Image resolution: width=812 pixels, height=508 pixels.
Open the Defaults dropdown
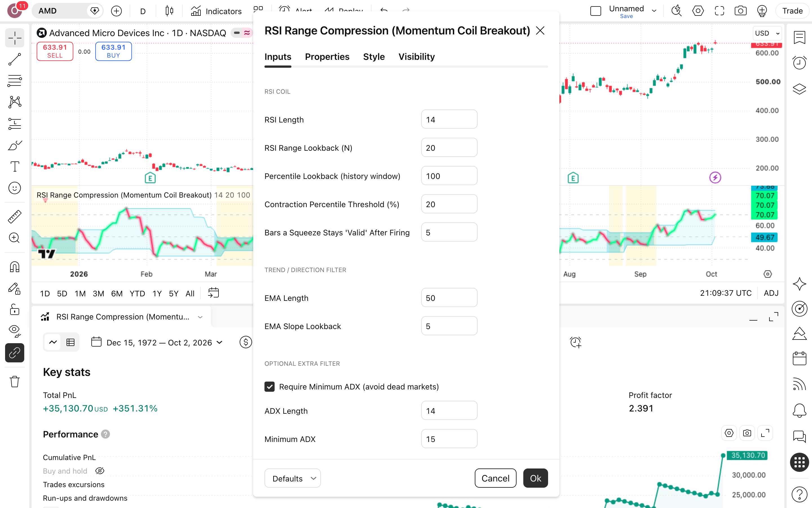pos(293,478)
